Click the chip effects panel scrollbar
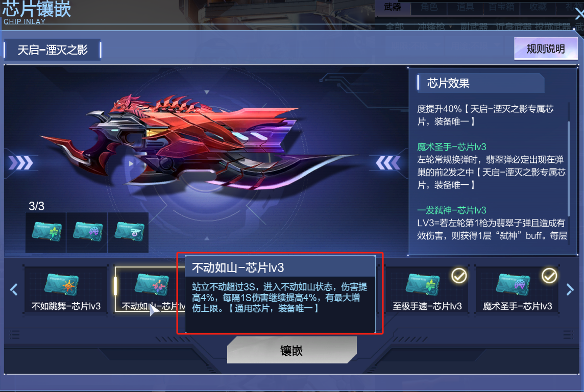 point(568,168)
